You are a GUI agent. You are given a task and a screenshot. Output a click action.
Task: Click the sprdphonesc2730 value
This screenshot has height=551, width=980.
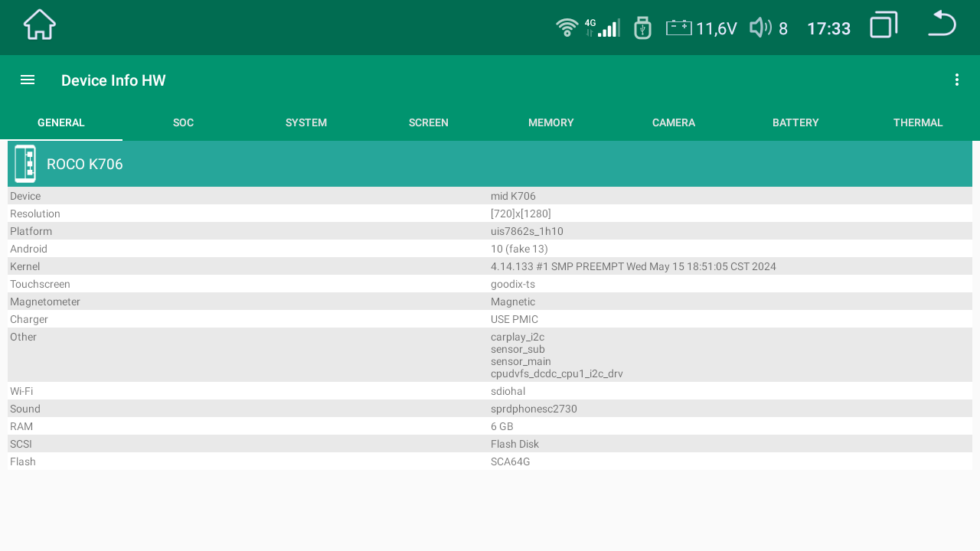[x=534, y=409]
